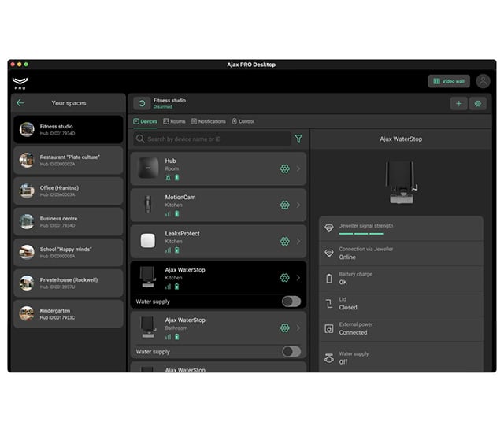Screen dimensions: 504x433
Task: Click the Lid state icon
Action: [x=329, y=303]
